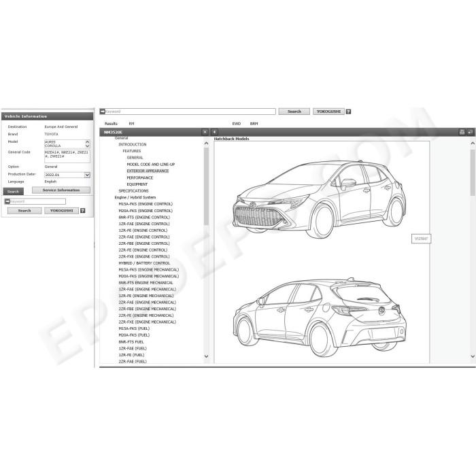This screenshot has width=476, height=476.
Task: Expand INTRODUCTION in the tree
Action: pyautogui.click(x=133, y=144)
